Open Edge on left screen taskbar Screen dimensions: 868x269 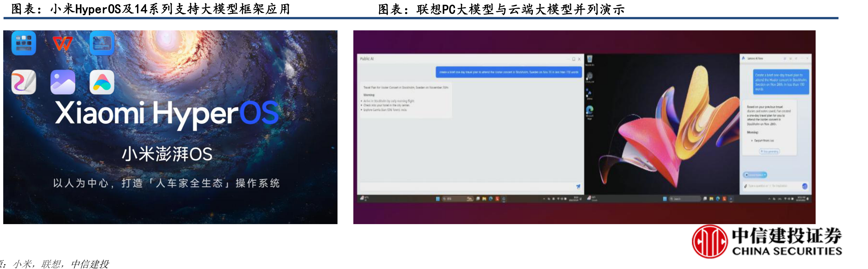(x=491, y=199)
